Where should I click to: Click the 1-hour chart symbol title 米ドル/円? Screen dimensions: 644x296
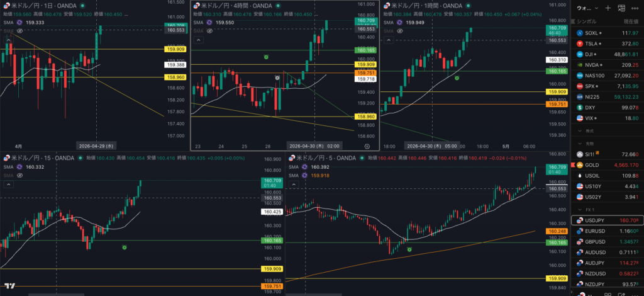coord(406,4)
